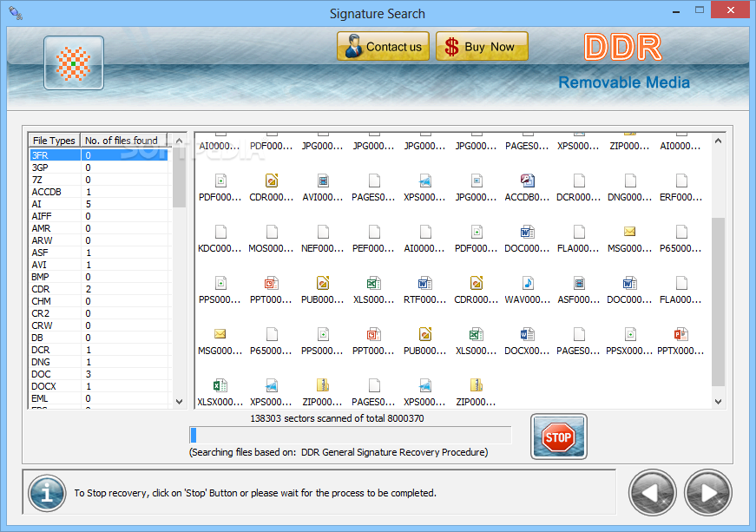Image resolution: width=756 pixels, height=532 pixels.
Task: Select the XLSX000 Excel file icon
Action: click(220, 385)
